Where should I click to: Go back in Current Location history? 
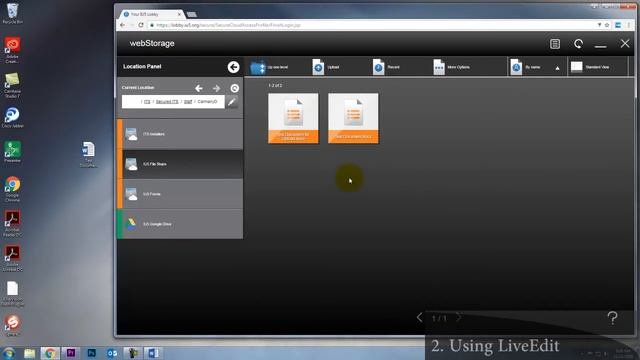(199, 88)
